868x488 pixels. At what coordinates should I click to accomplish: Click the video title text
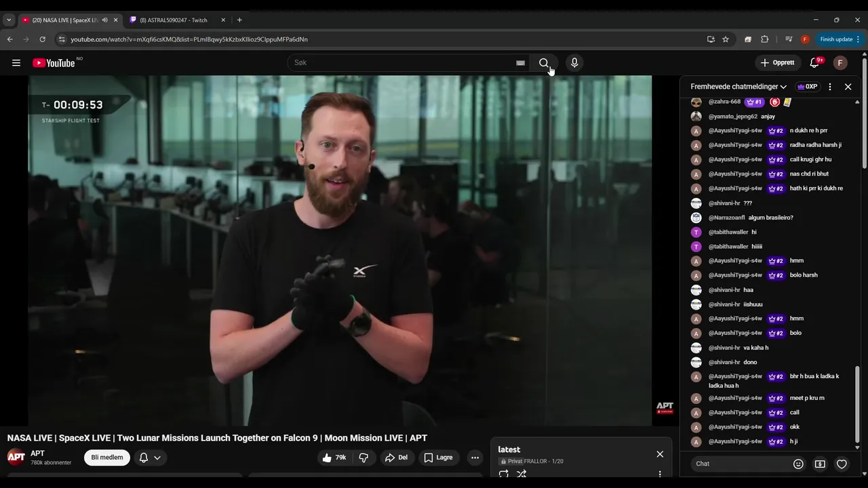[x=217, y=438]
